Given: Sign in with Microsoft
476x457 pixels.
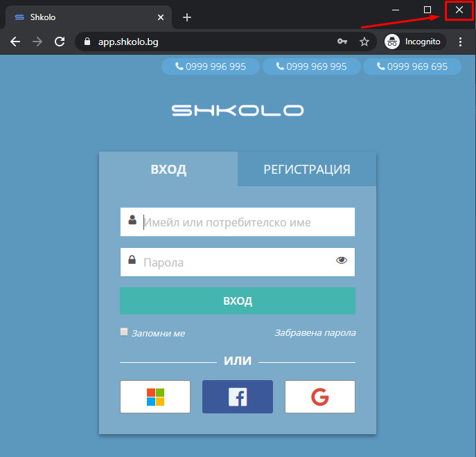Looking at the screenshot, I should 155,397.
